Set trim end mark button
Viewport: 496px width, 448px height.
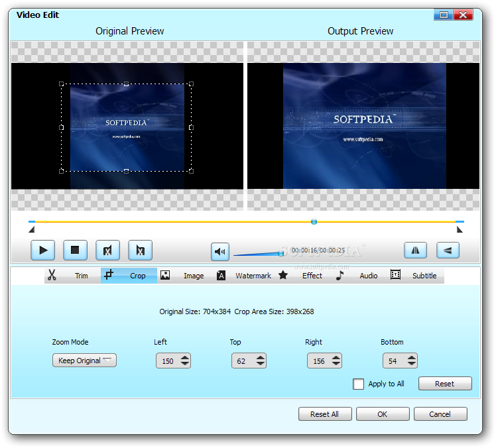pos(140,251)
